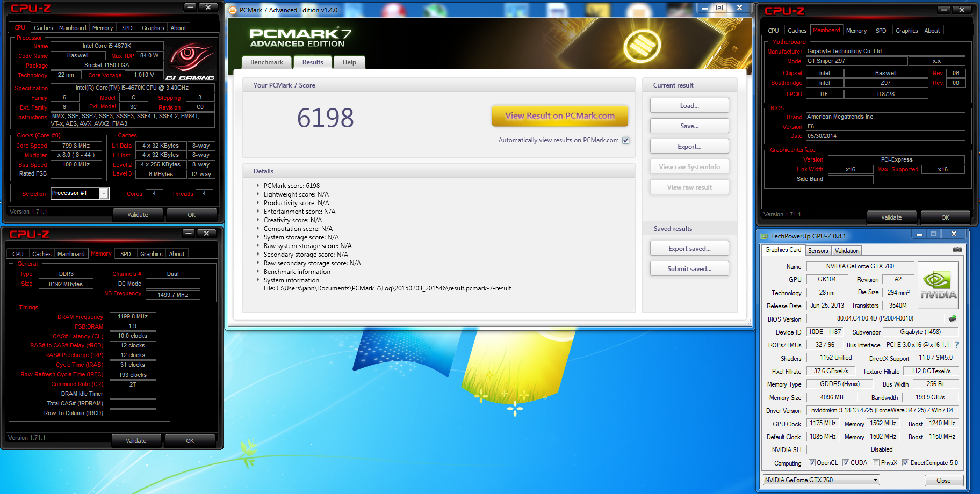Click the Submit saved... button

689,269
